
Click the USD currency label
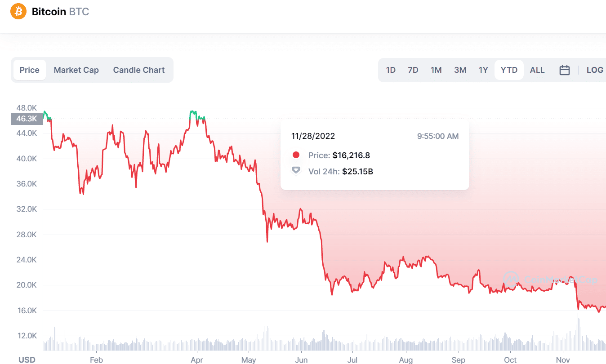(27, 360)
